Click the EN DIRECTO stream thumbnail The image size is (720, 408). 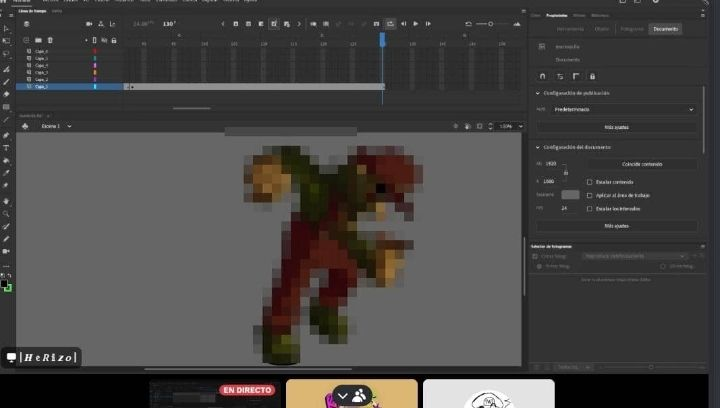pos(214,394)
